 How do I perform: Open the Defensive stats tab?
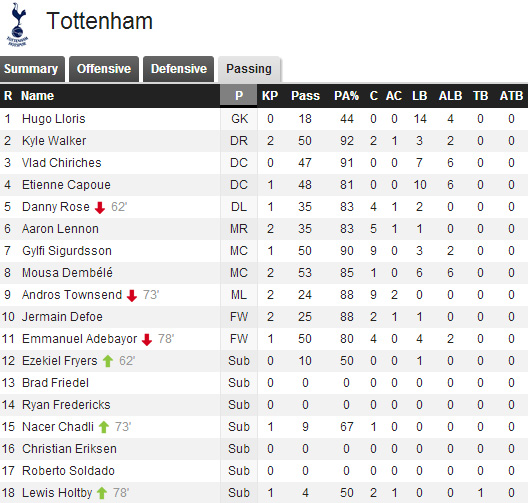click(178, 69)
